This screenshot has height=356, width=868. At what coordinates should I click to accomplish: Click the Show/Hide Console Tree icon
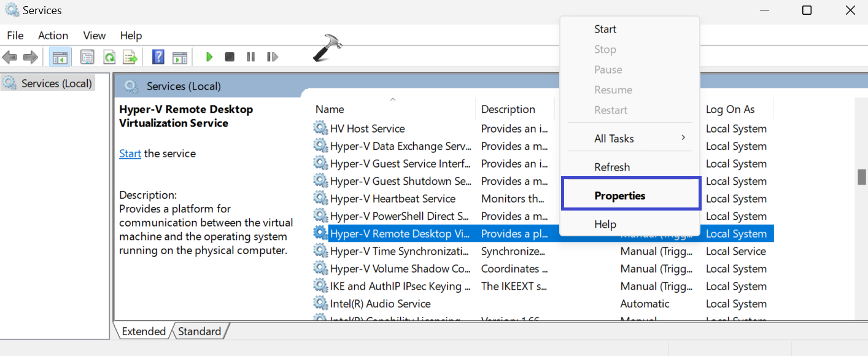point(60,57)
